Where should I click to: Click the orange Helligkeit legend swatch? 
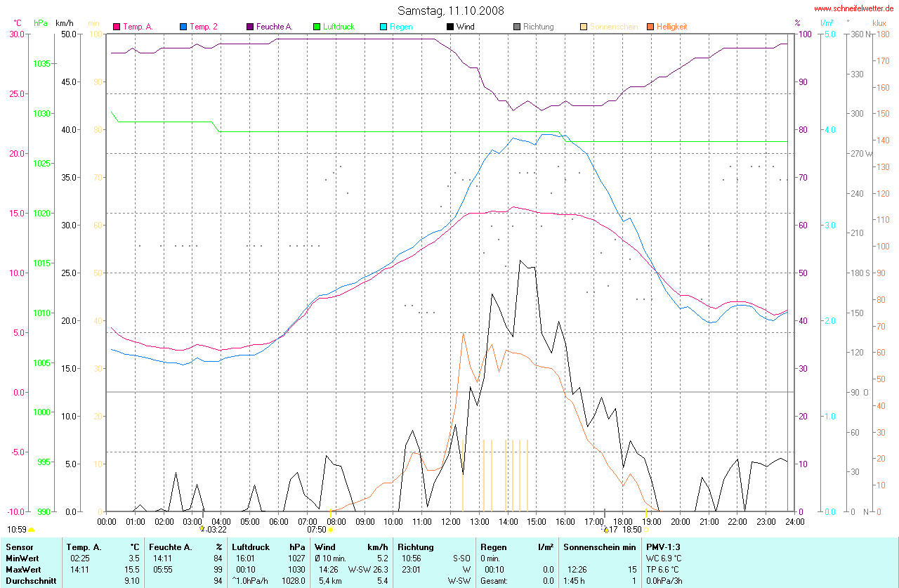click(x=650, y=27)
